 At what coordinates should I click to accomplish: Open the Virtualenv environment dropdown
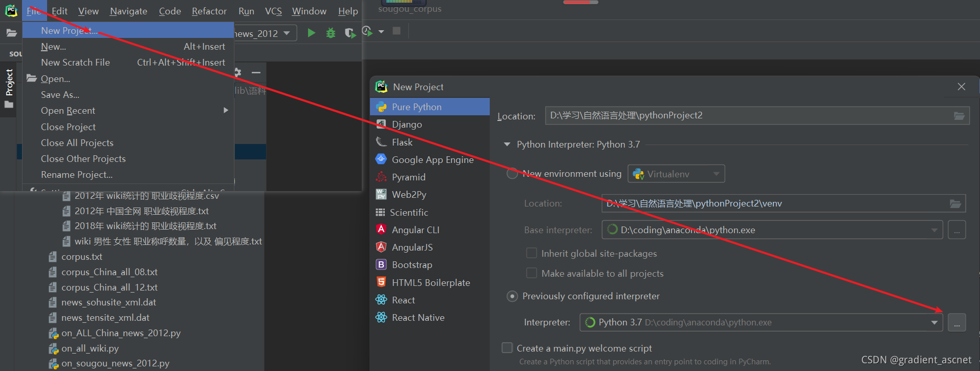(x=677, y=174)
